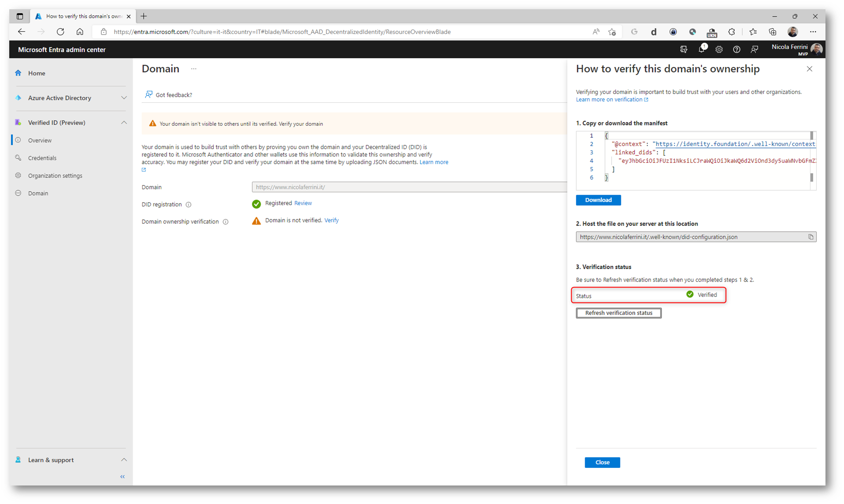Open the tab actions menu icon
Screen dimensions: 844x504
20,16
